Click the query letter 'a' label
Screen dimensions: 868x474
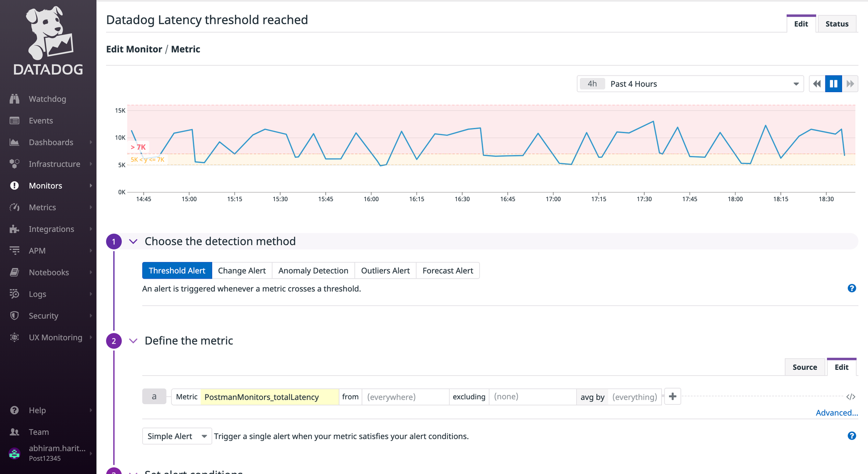(154, 397)
